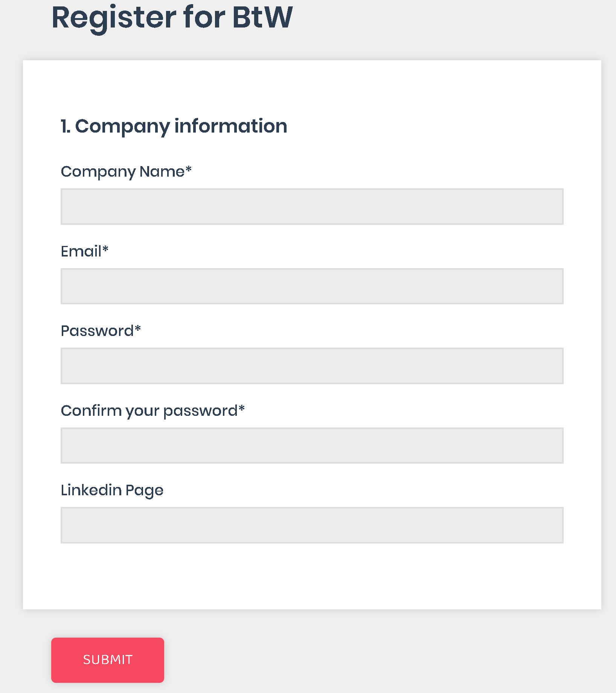The width and height of the screenshot is (616, 693).
Task: Click into the Password field
Action: (x=312, y=366)
